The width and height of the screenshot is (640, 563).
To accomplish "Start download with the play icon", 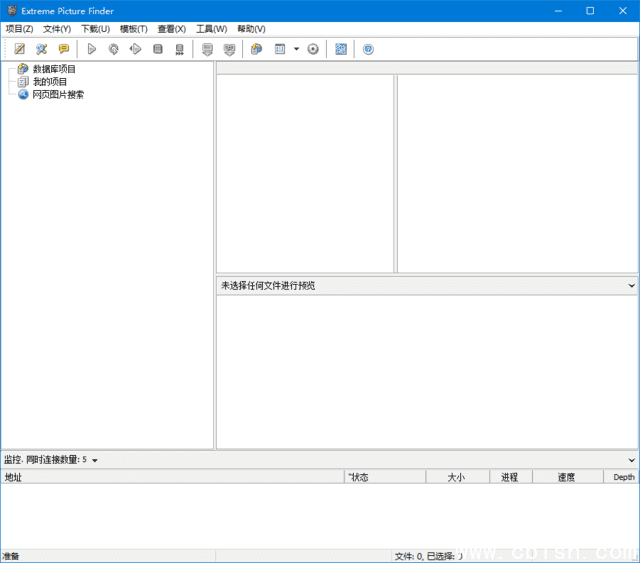I will click(x=92, y=49).
